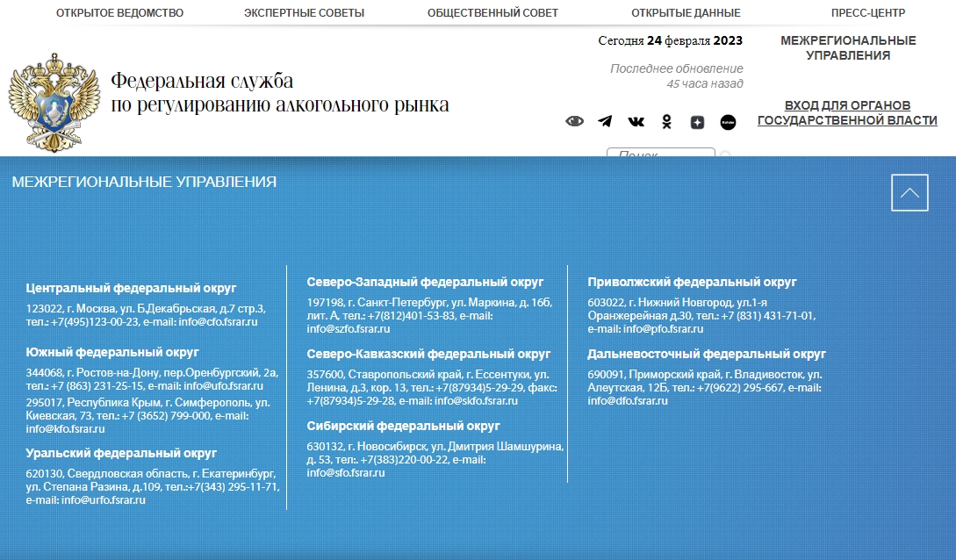Open the ПРЕСС-ЦЕНТР menu item
This screenshot has width=956, height=560.
(868, 13)
